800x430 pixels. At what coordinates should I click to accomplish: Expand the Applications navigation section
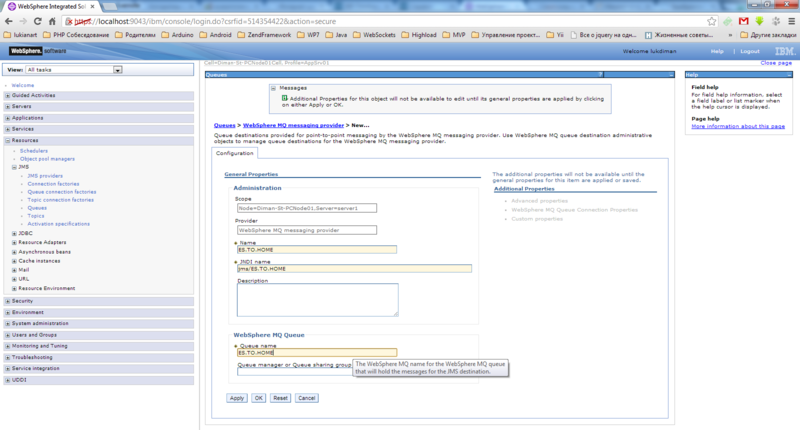point(8,118)
